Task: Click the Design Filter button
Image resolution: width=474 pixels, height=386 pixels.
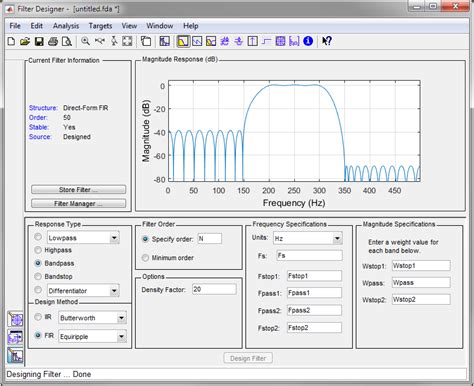Action: coord(248,358)
